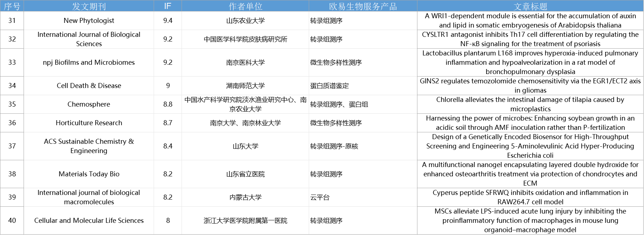Click row number 32

click(x=12, y=39)
